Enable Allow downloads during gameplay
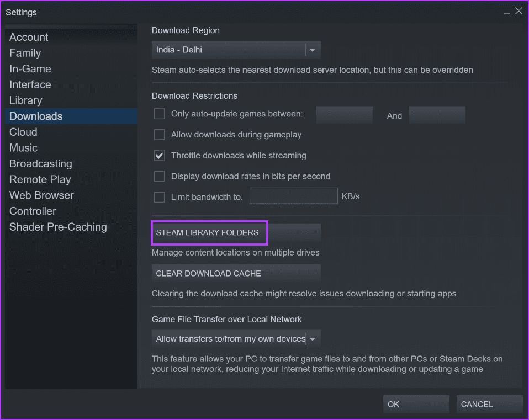The height and width of the screenshot is (420, 529). [x=159, y=135]
